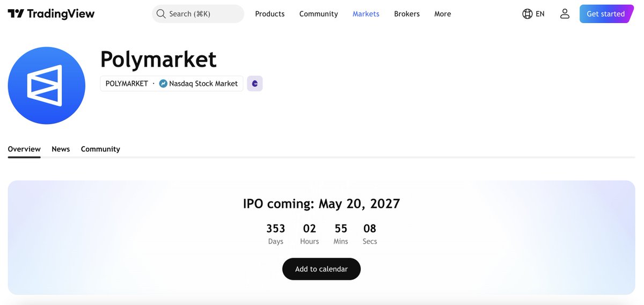Click the Add to calendar button
This screenshot has width=644, height=305.
point(321,269)
